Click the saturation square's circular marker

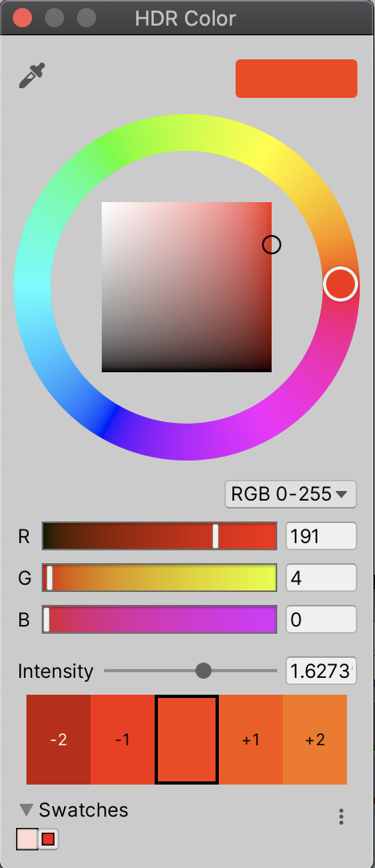pos(272,244)
